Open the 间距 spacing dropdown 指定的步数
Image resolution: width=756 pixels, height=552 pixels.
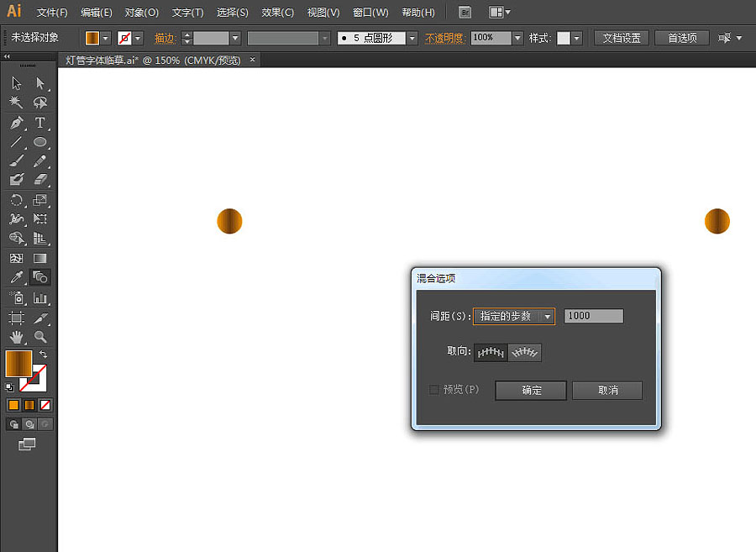(x=513, y=316)
